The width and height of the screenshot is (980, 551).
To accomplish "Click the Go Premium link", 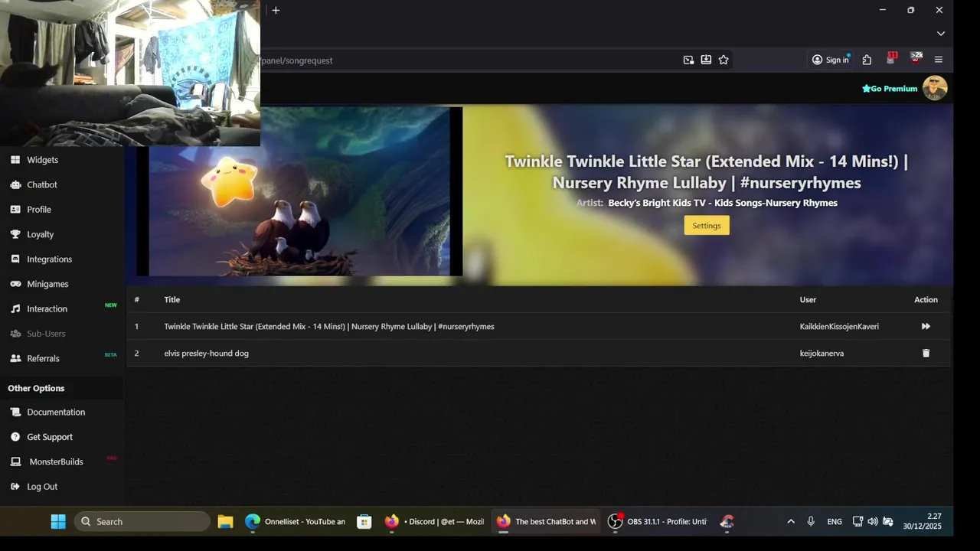I will point(890,89).
